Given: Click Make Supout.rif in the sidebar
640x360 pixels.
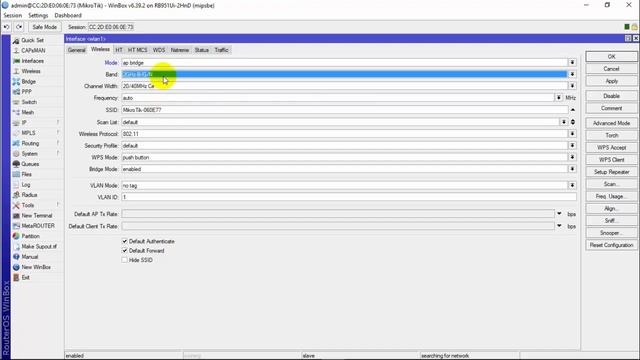Looking at the screenshot, I should (x=39, y=247).
